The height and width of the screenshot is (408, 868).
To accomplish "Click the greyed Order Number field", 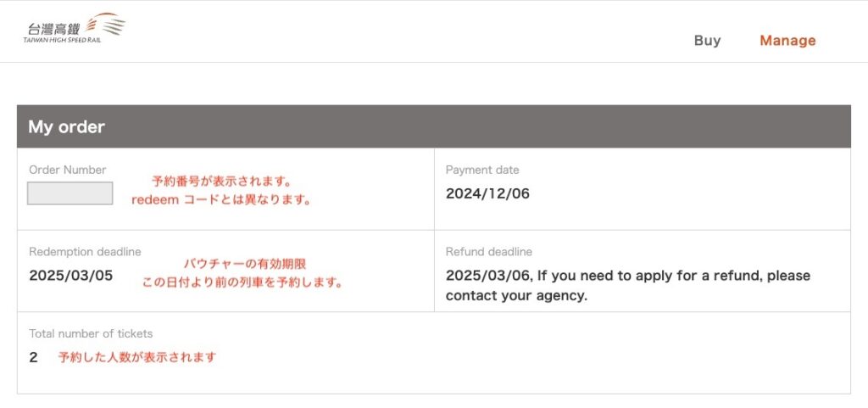I will coord(70,193).
